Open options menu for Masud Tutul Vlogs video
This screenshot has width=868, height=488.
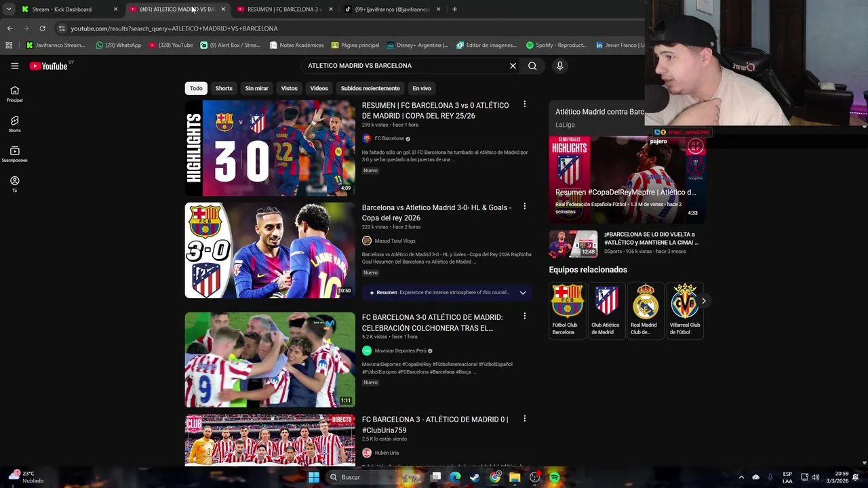pyautogui.click(x=524, y=207)
